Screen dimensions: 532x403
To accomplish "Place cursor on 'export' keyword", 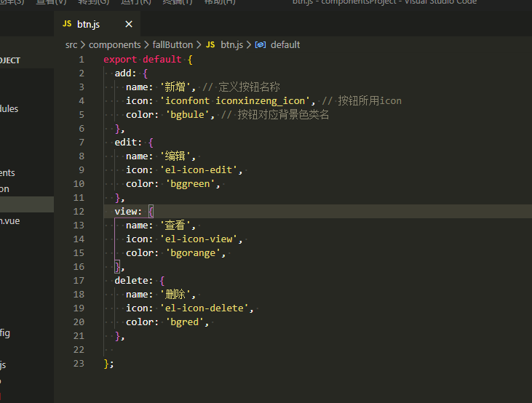I will 120,60.
